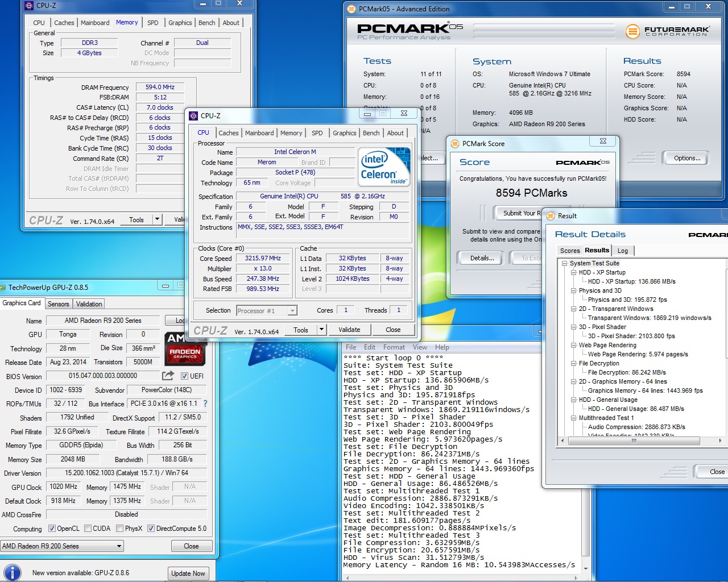Image resolution: width=728 pixels, height=582 pixels.
Task: Toggle the CUDA checkbox
Action: pyautogui.click(x=88, y=529)
